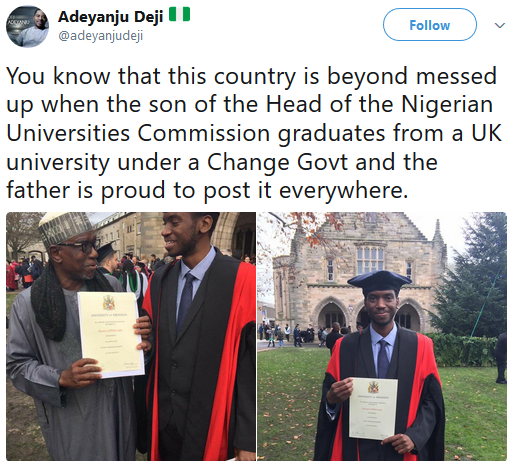Expand the tweet options chevron
The image size is (511, 461).
pos(499,25)
